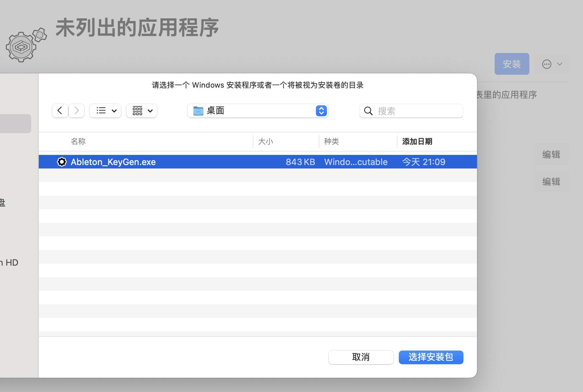Screen dimensions: 583x392
Task: Sort files by 名称 column
Action: pos(78,141)
